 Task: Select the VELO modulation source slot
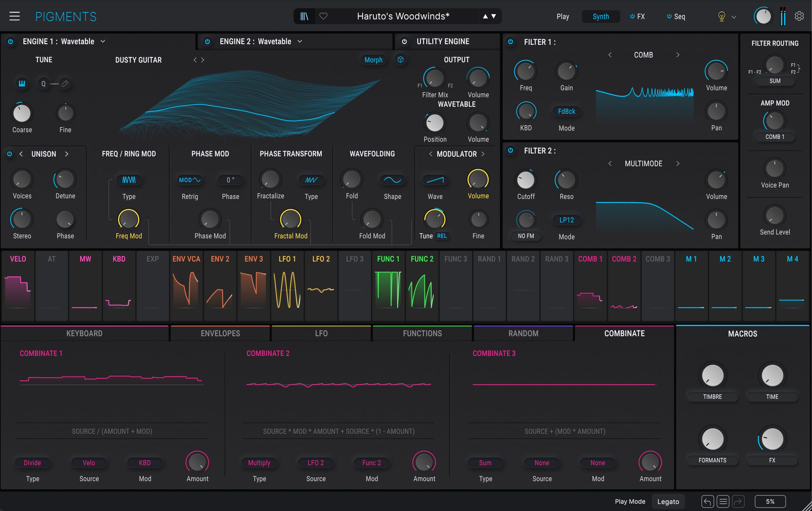[18, 285]
